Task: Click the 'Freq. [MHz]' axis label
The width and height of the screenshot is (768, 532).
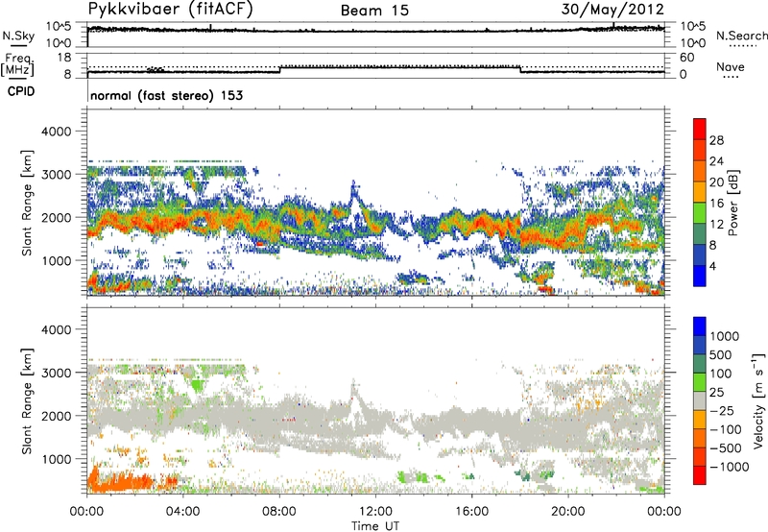Action: (17, 65)
